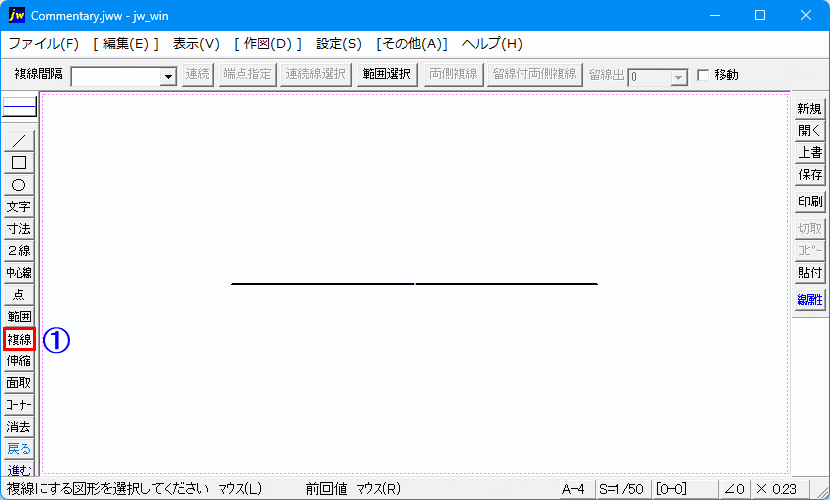Screen dimensions: 830x500
Task: Select the rectangle tool
Action: 19,163
